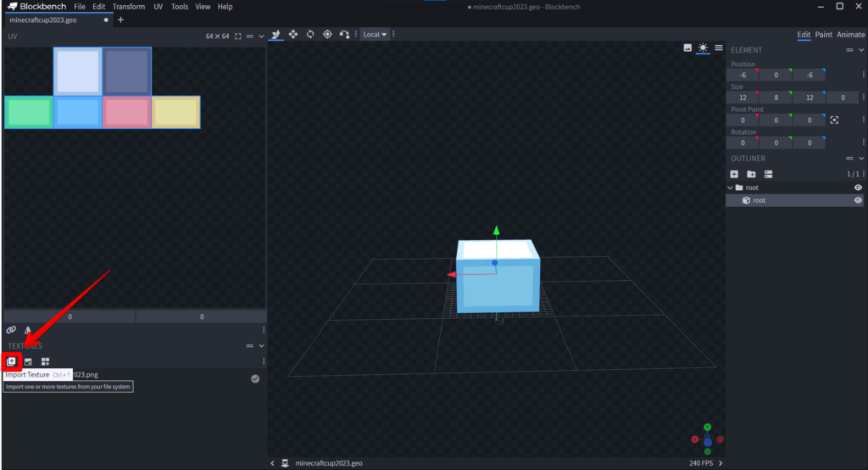This screenshot has width=868, height=470.
Task: Select the Rotate tool in toolbar
Action: tap(310, 34)
